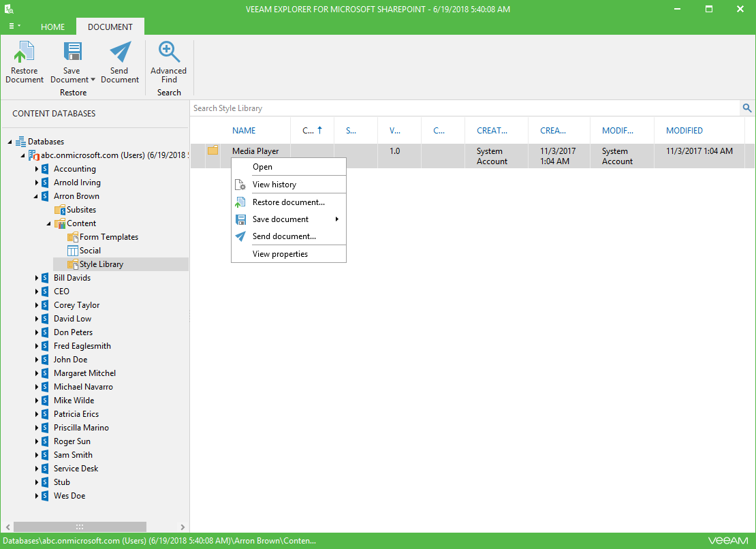Switch to the DOCUMENT tab

110,27
